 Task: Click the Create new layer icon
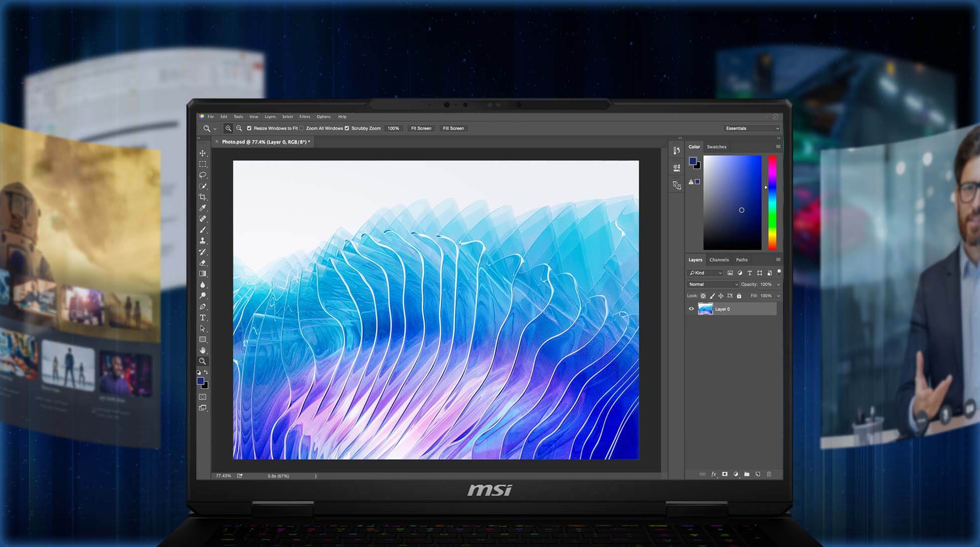coord(758,474)
